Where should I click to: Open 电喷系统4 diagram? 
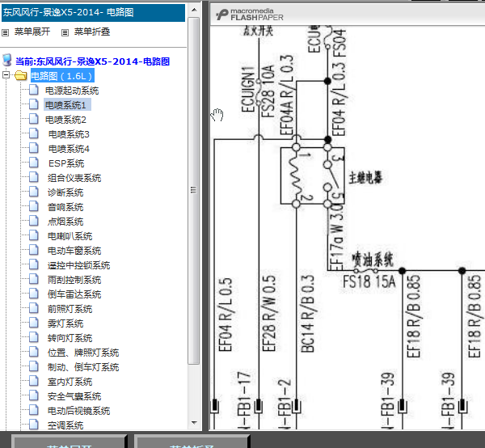click(69, 149)
